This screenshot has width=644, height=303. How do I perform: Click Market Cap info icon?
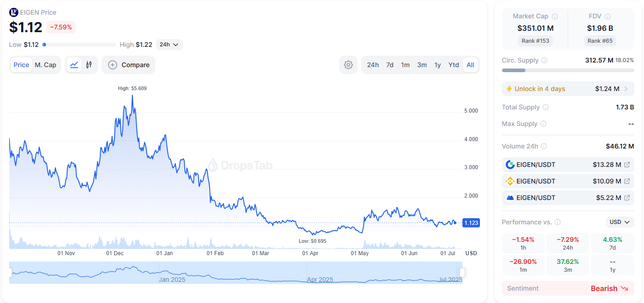pyautogui.click(x=555, y=16)
